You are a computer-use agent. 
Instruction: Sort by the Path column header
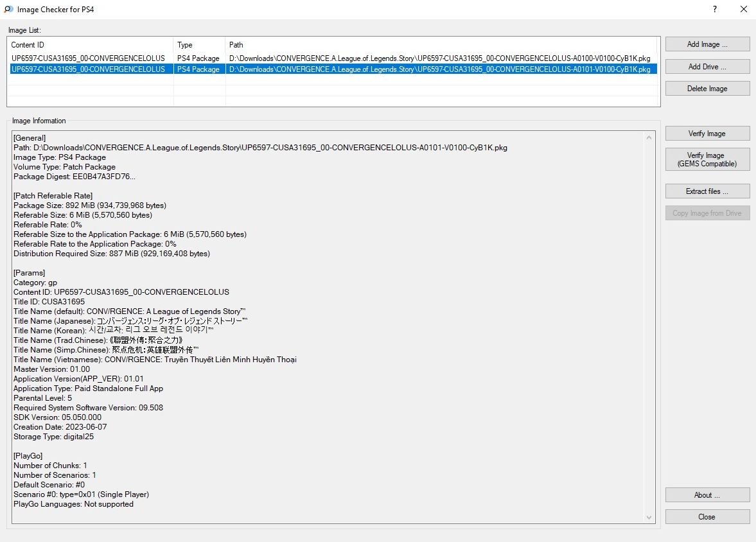tap(441, 45)
